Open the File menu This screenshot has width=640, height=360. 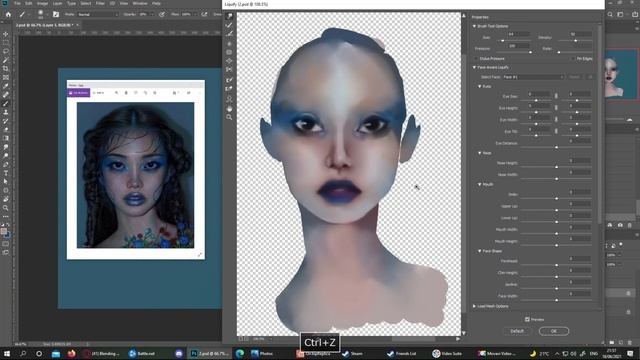click(x=18, y=3)
